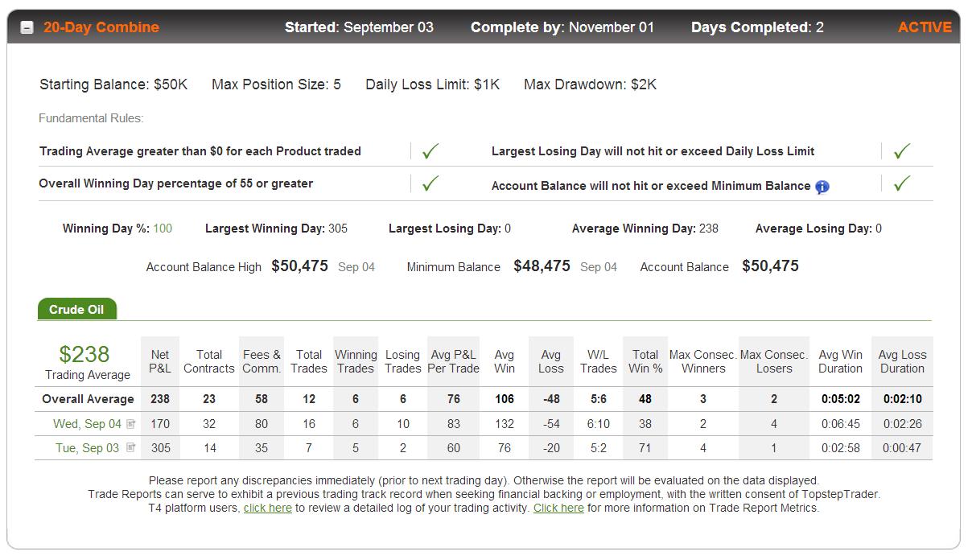Click the Minimum Balance rule checkmark
This screenshot has width=972, height=560.
tap(902, 183)
